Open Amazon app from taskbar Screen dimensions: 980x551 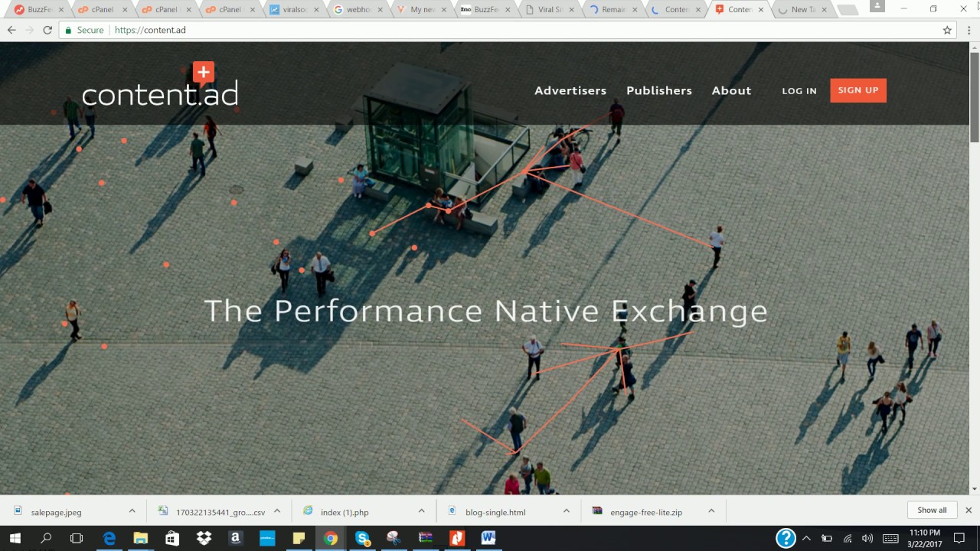click(x=235, y=538)
